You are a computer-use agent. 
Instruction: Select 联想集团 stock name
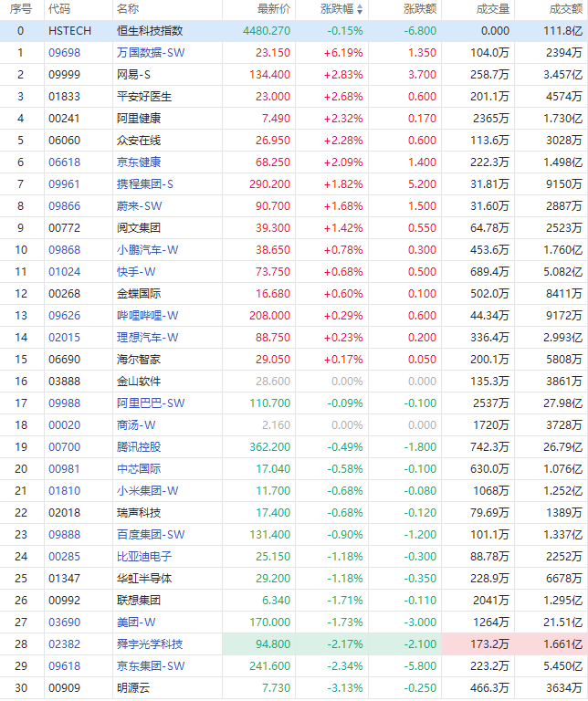(x=139, y=601)
